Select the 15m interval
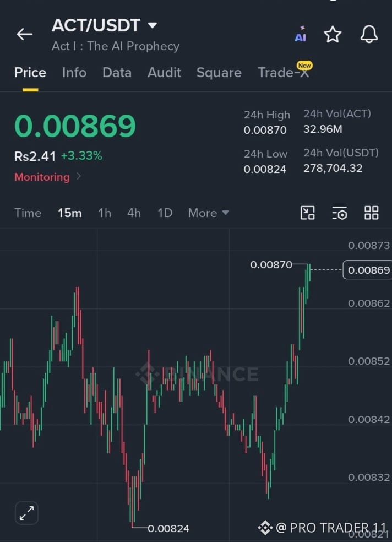The width and height of the screenshot is (392, 542). pos(70,213)
